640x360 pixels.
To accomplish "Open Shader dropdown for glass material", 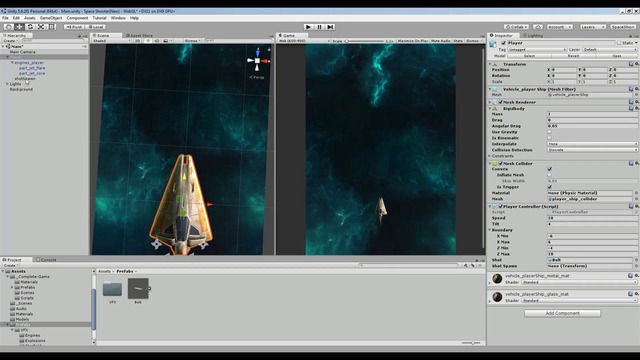I will pyautogui.click(x=580, y=301).
